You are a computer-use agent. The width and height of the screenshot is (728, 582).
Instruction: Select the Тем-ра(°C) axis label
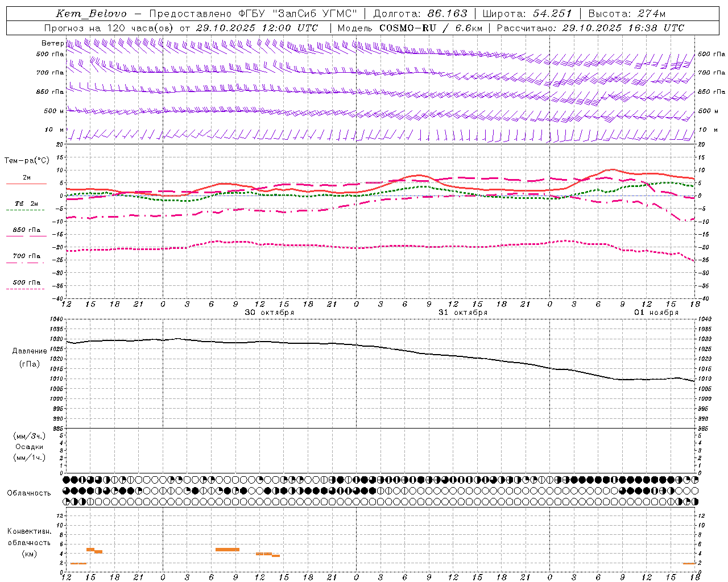(x=27, y=161)
